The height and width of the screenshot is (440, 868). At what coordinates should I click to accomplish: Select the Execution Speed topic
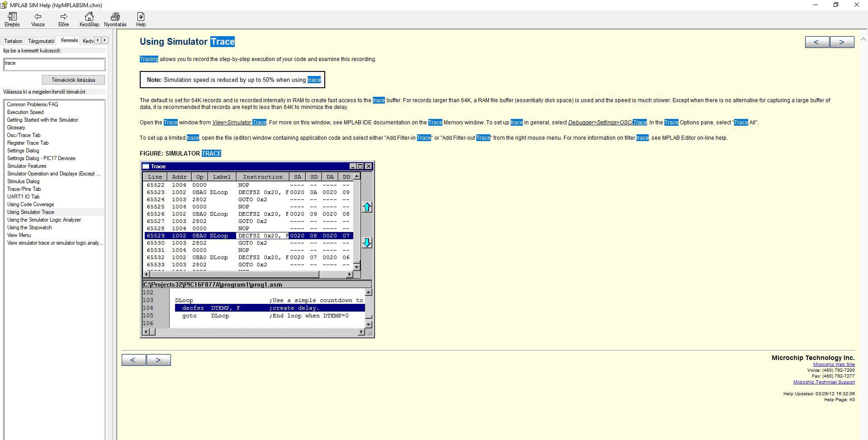(25, 112)
